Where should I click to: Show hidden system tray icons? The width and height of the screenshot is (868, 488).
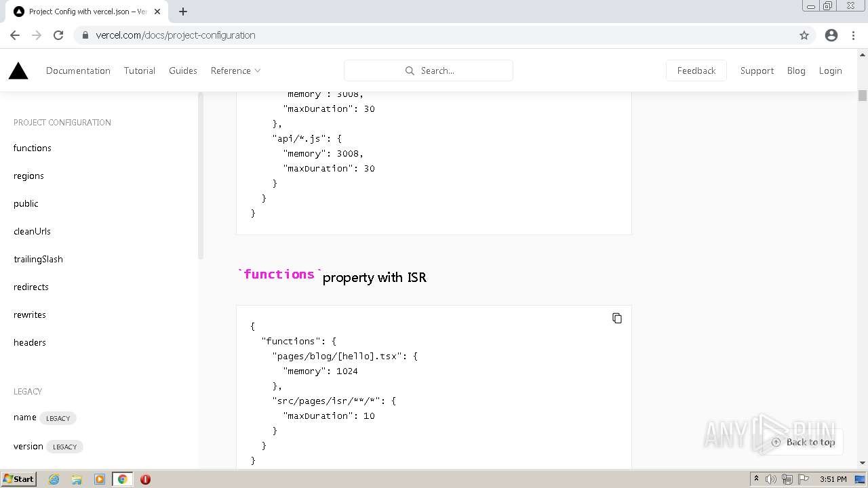[756, 479]
